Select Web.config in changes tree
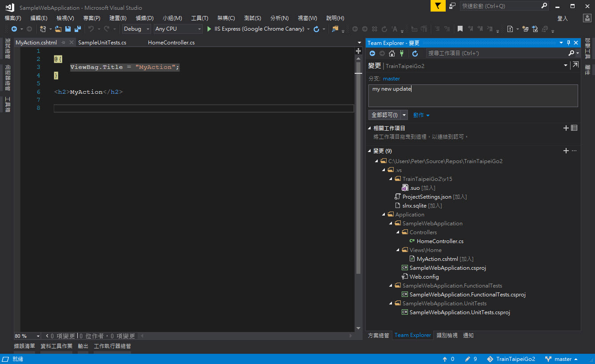595x364 pixels. 420,277
